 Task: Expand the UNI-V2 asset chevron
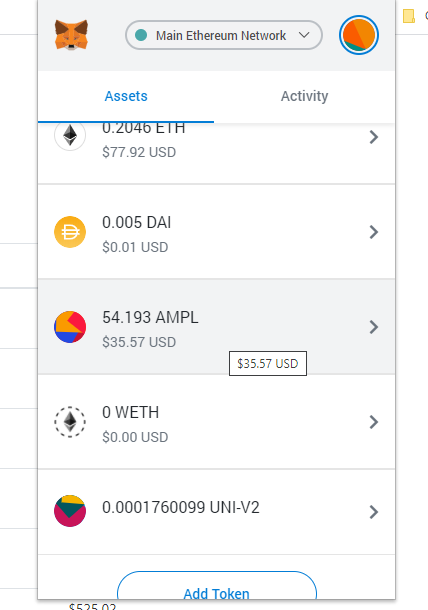click(374, 512)
